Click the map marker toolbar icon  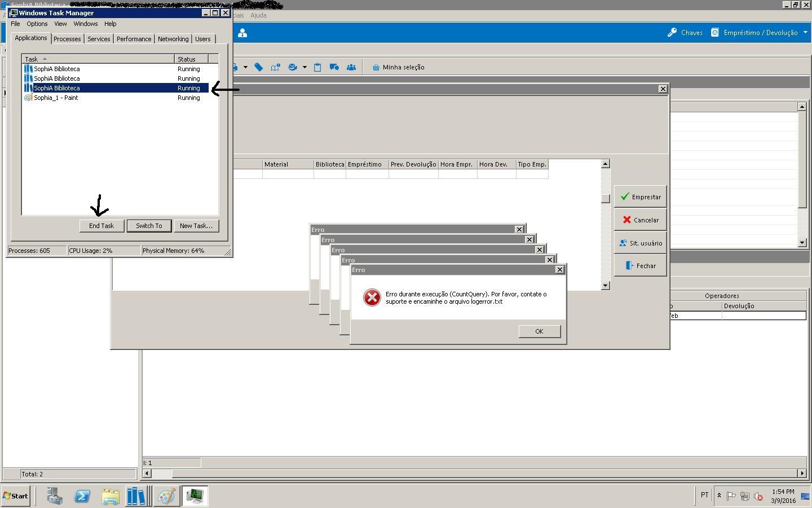coord(276,67)
